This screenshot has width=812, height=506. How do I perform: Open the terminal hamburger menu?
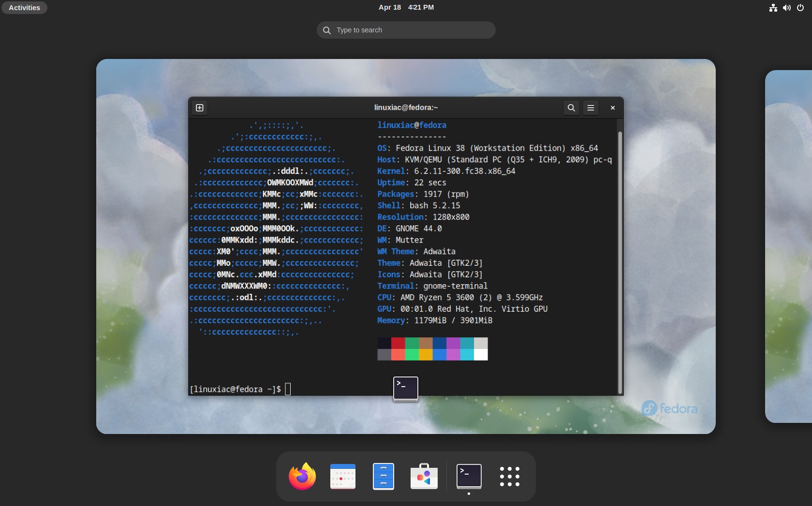point(591,108)
